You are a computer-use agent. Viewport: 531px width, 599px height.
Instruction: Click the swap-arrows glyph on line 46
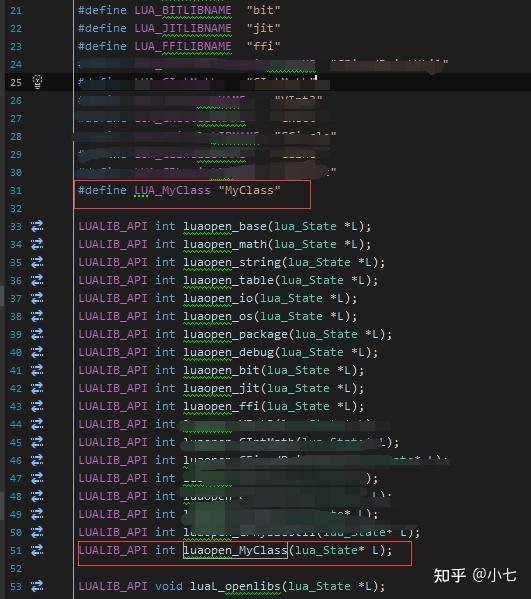pos(37,460)
